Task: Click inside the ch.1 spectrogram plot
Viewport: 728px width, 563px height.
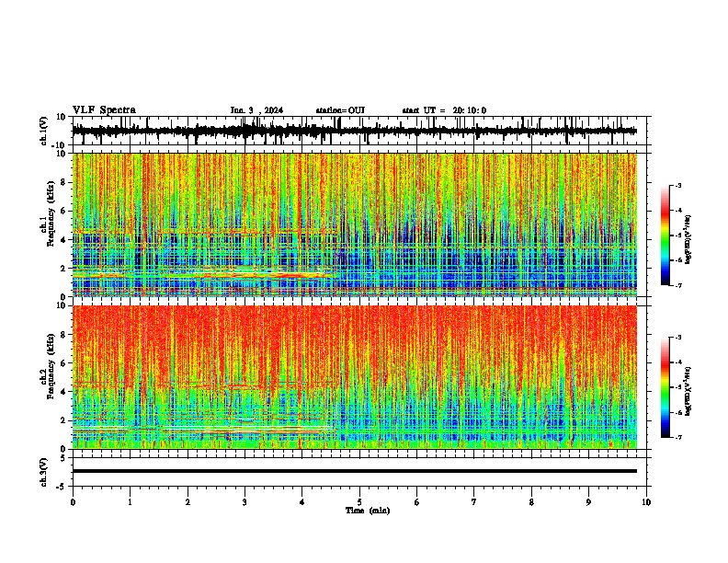Action: (x=355, y=224)
